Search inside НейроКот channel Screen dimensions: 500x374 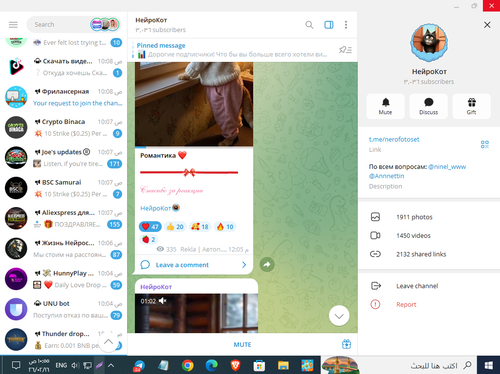coord(309,25)
